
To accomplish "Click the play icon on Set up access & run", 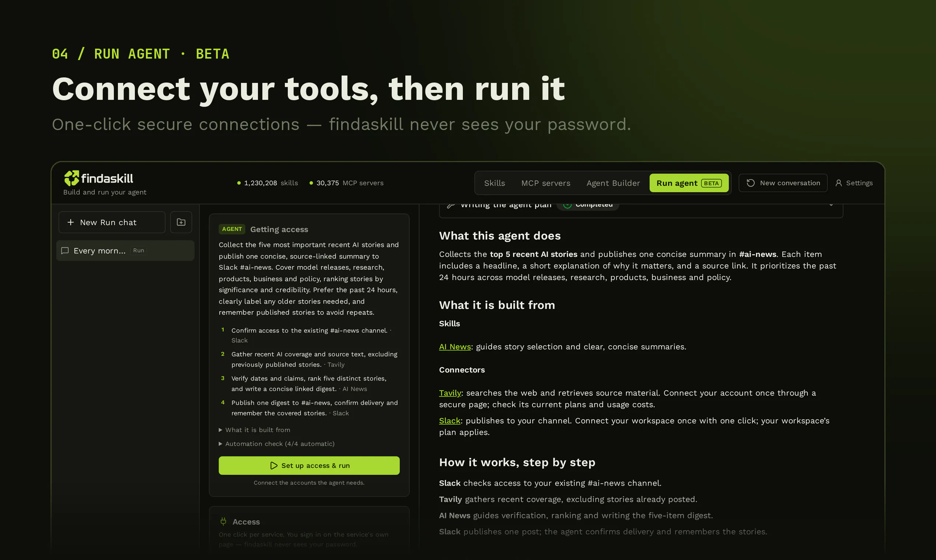I will click(274, 466).
